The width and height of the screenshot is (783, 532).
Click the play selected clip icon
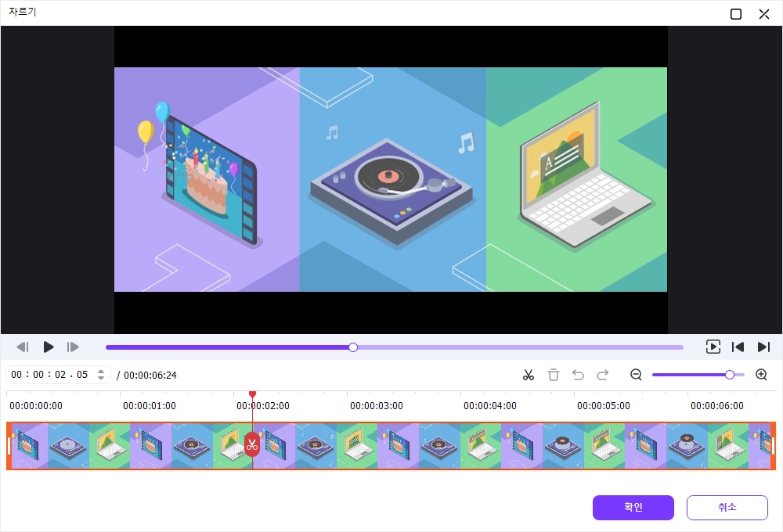tap(713, 347)
